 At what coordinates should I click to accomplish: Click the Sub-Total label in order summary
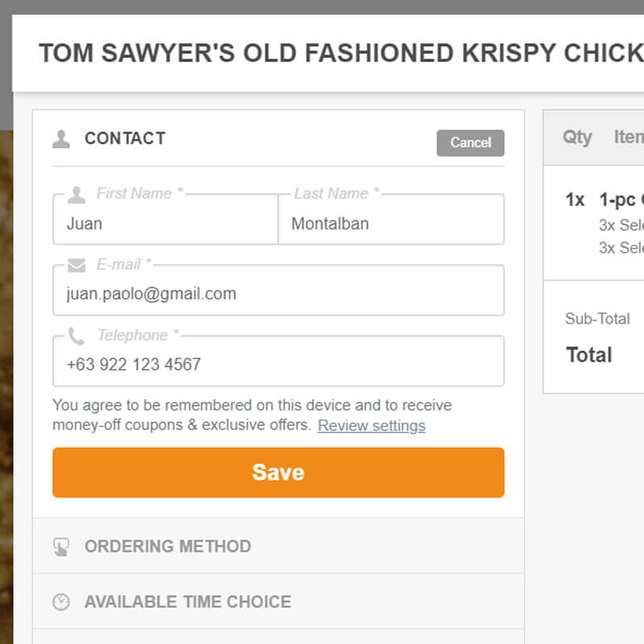click(x=597, y=319)
